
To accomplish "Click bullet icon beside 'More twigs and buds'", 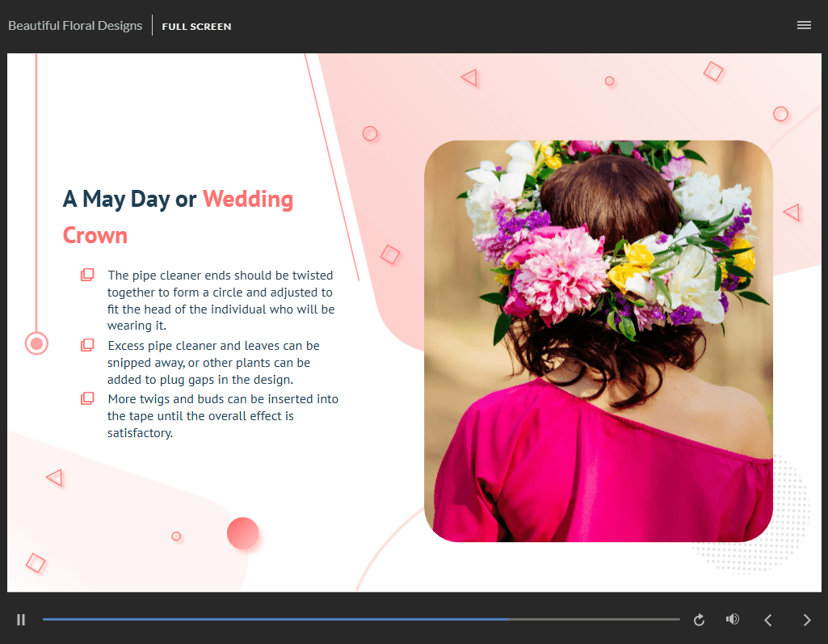I will 87,398.
